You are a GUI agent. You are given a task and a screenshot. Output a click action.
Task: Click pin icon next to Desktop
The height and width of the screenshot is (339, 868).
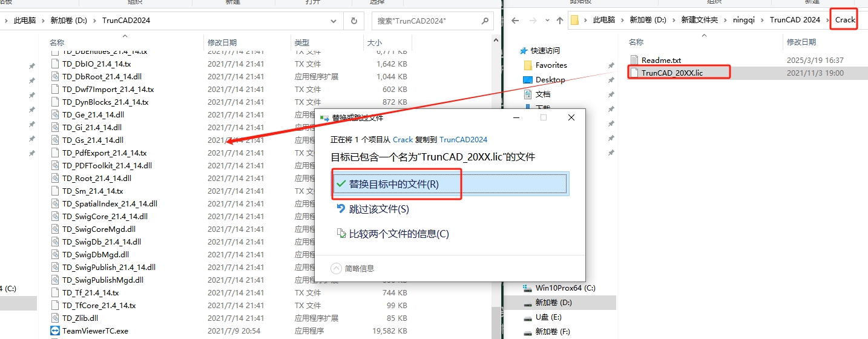coord(611,79)
